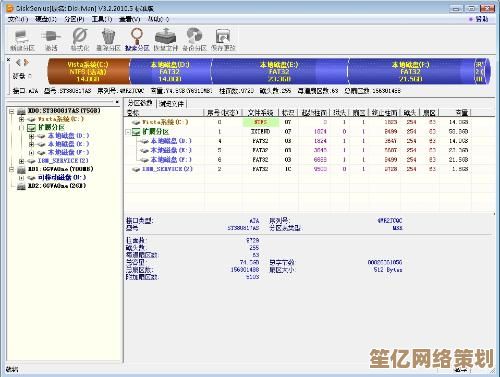
Task: Switch to the Browse Files (浏览文件) tab
Action: [172, 104]
